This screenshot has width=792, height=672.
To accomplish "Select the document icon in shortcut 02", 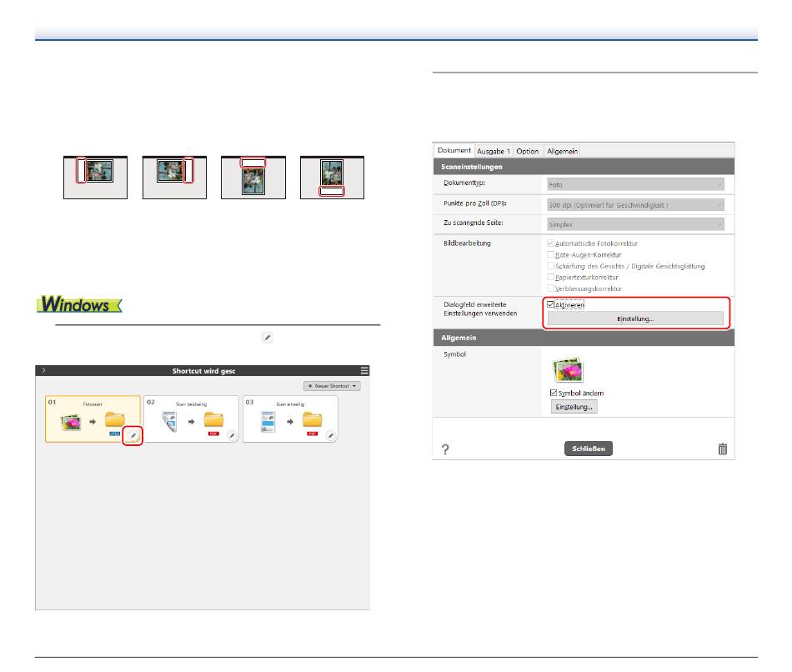I will point(169,422).
